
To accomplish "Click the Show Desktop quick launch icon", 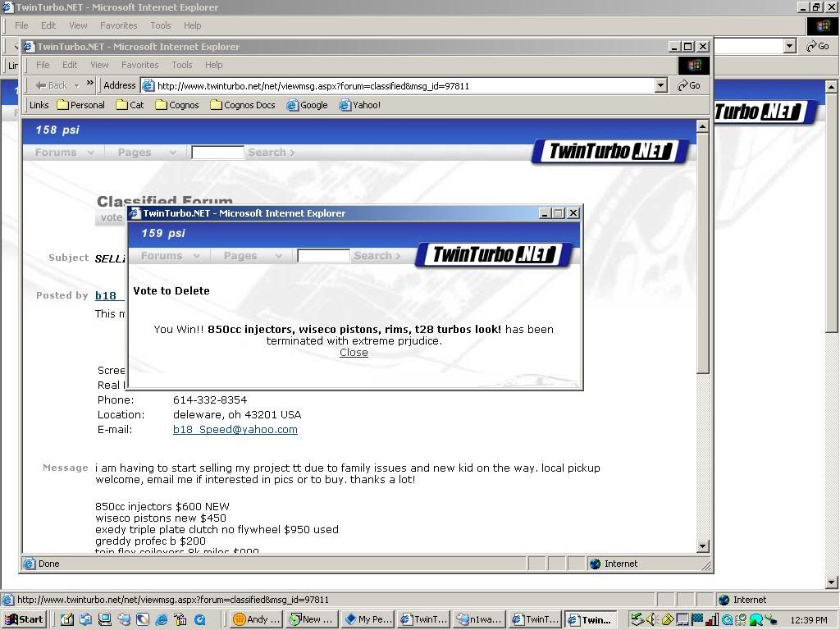I will (x=105, y=619).
